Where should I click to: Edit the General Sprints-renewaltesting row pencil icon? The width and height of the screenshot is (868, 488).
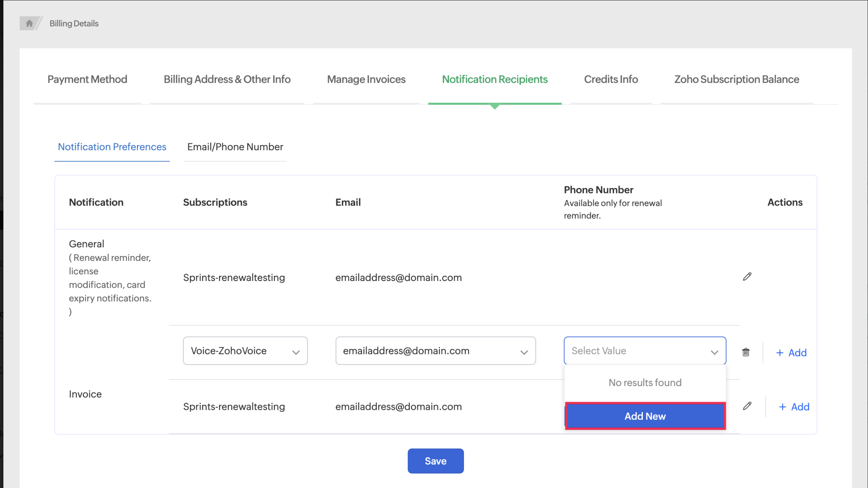[747, 277]
